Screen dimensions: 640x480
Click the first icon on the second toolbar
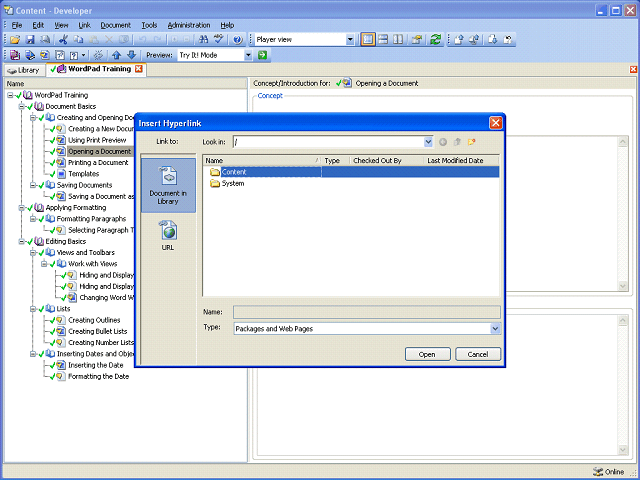[15, 55]
